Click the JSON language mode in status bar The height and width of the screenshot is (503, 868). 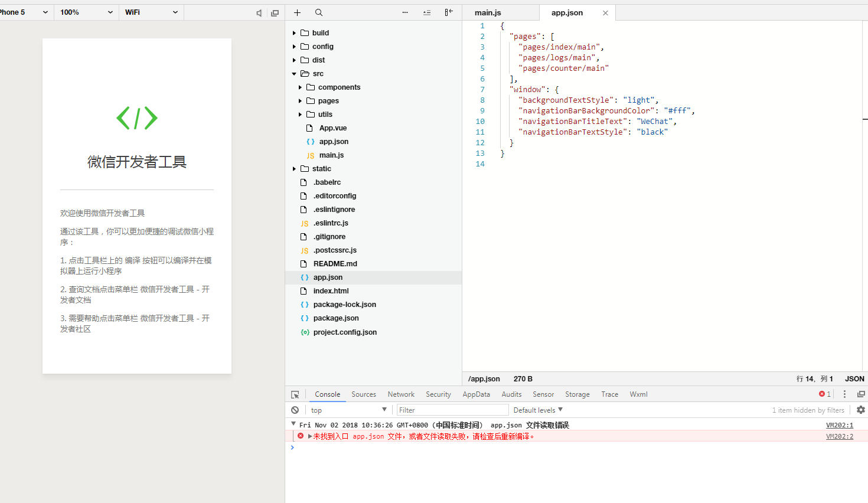(x=854, y=379)
